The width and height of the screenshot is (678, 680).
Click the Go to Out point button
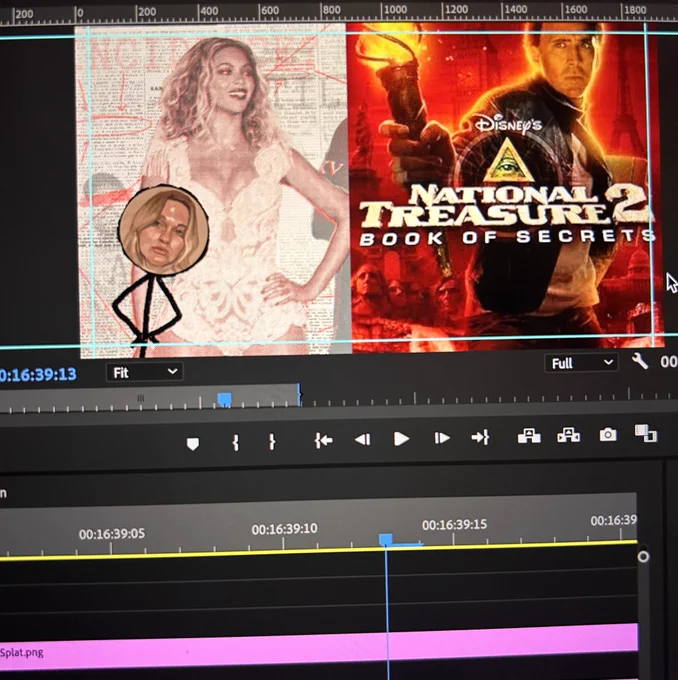pos(481,437)
